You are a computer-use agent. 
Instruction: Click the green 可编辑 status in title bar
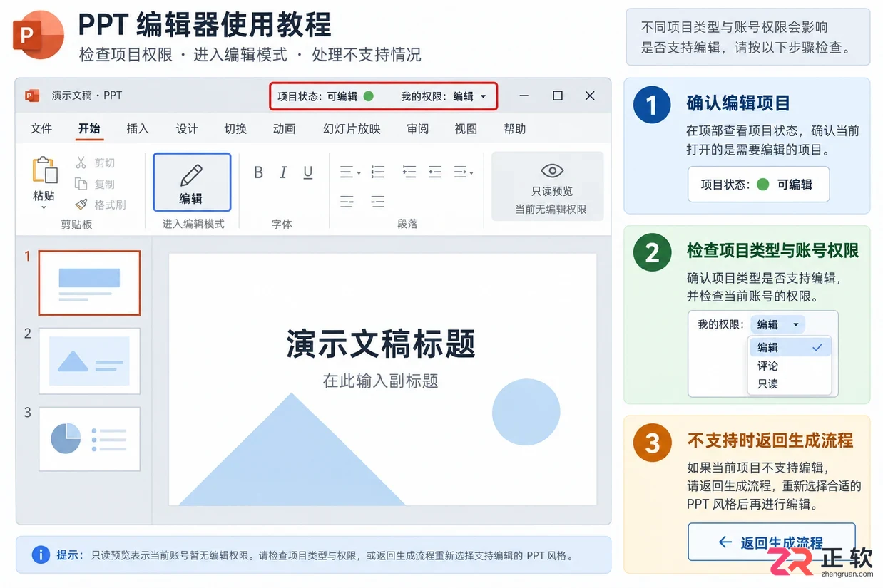tap(350, 96)
